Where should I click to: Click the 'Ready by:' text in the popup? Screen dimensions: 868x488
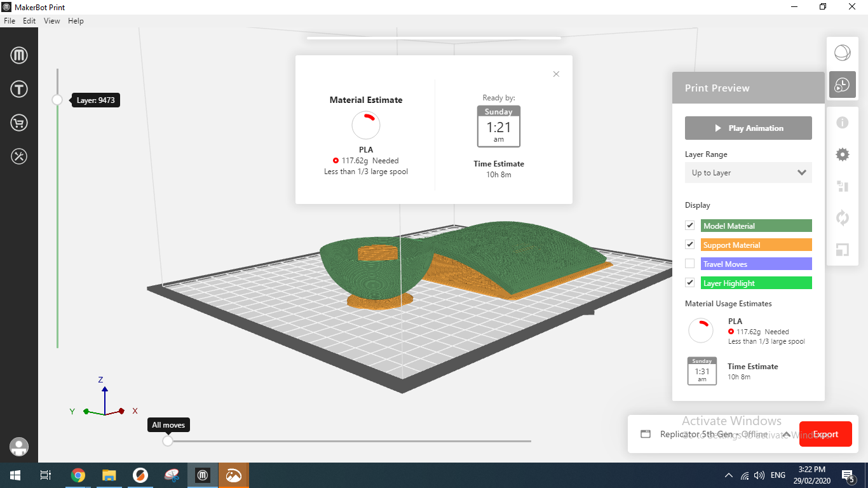[499, 98]
